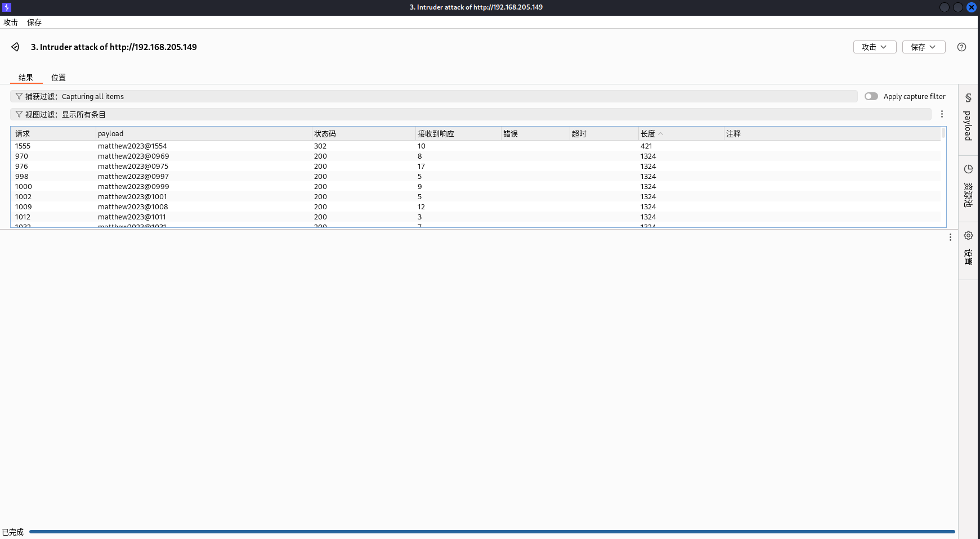The width and height of the screenshot is (980, 539).
Task: Sort by the 状态码 column header
Action: pos(325,134)
